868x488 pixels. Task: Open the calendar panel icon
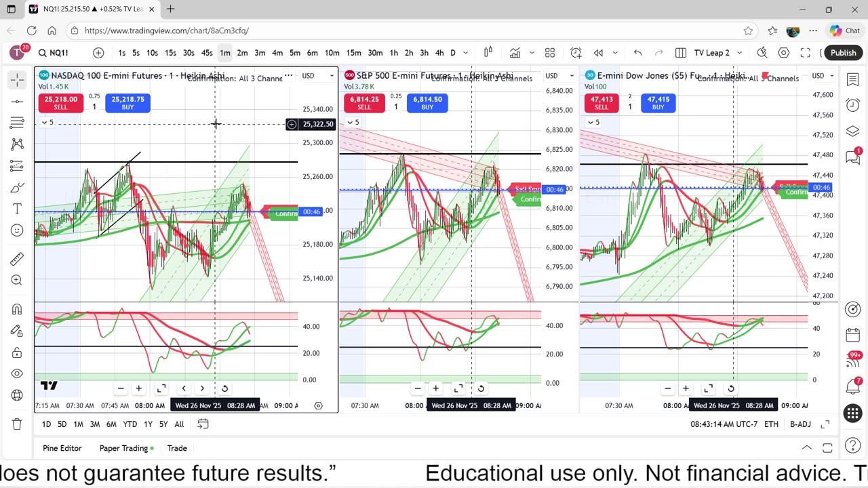(853, 335)
